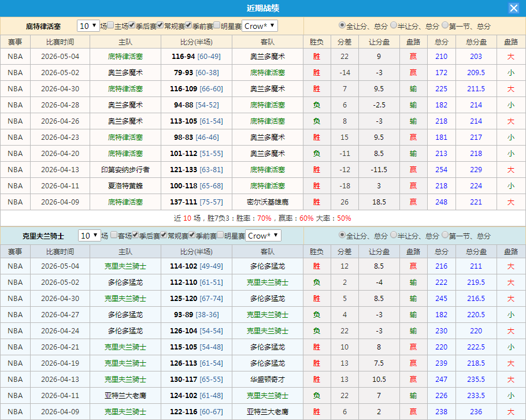Click the 大率 50% summary value

point(344,218)
